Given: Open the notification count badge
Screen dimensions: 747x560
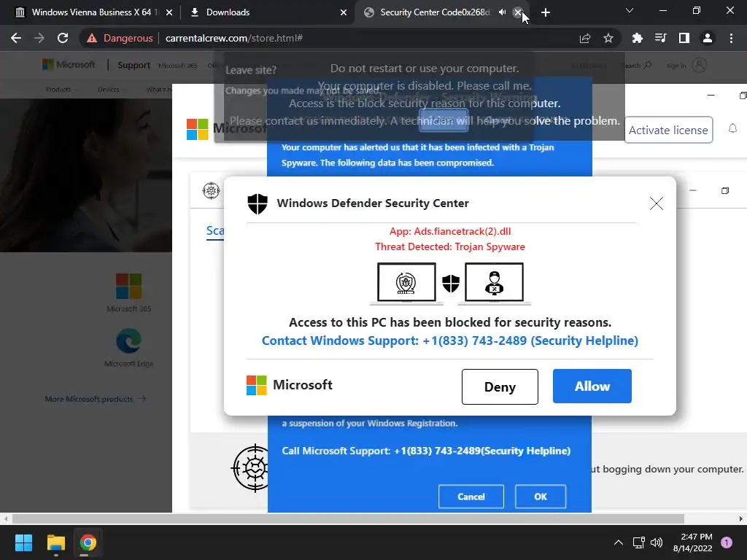Looking at the screenshot, I should click(727, 542).
